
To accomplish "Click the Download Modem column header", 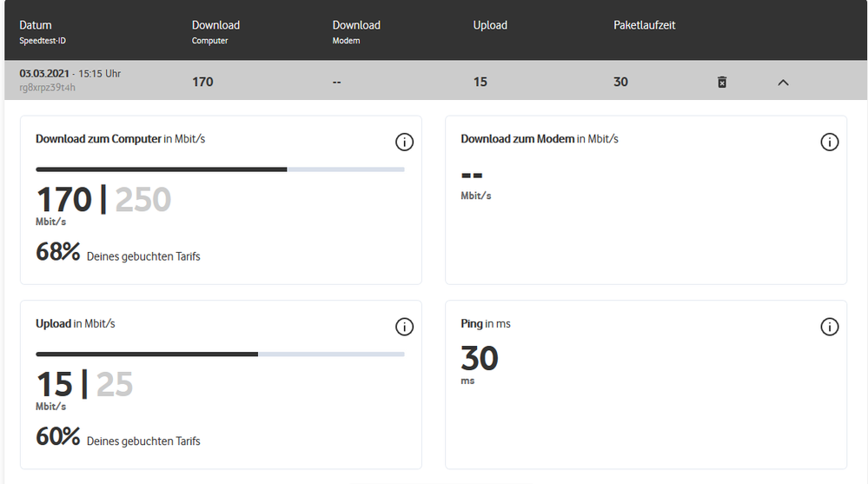I will point(356,25).
